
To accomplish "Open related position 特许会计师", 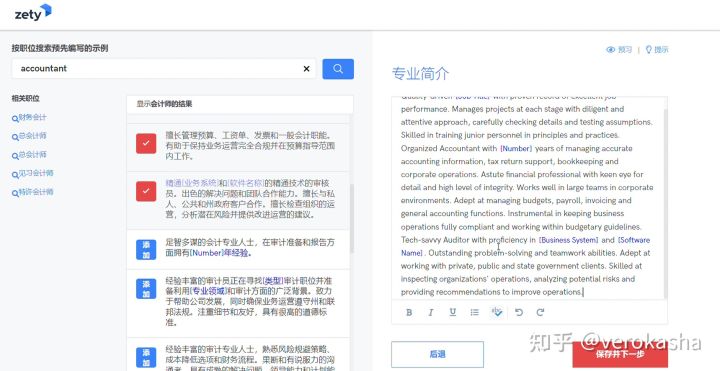I will (x=33, y=192).
